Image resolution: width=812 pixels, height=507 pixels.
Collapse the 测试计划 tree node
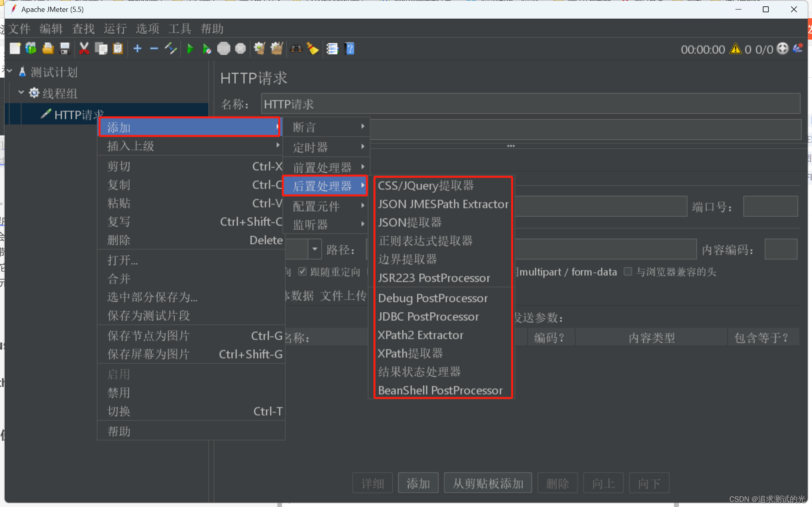click(x=10, y=71)
